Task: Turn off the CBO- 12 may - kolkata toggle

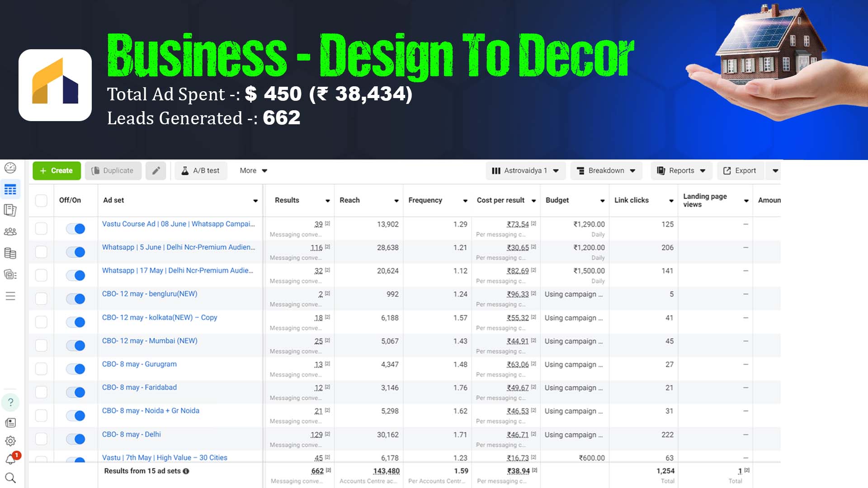Action: coord(75,322)
